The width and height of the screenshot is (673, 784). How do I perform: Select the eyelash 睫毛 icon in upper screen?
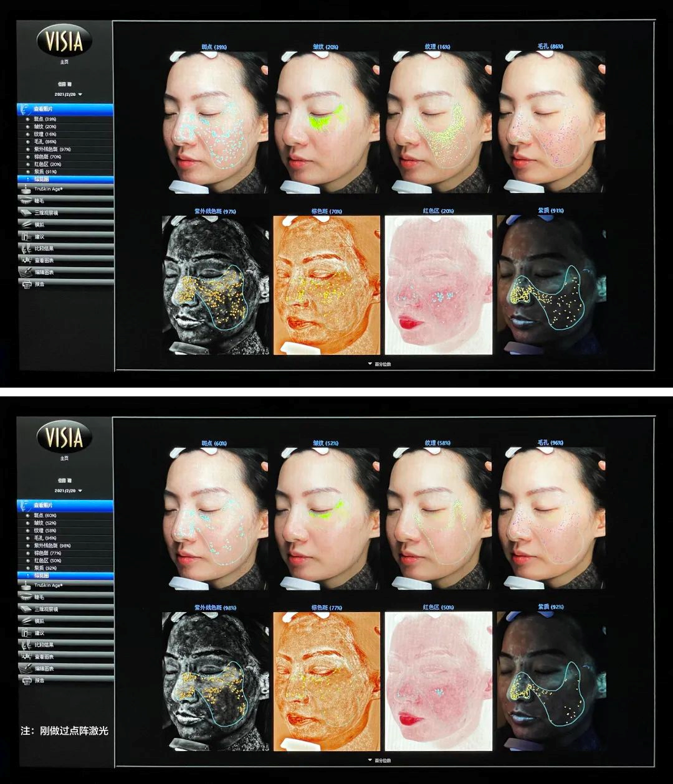point(26,201)
